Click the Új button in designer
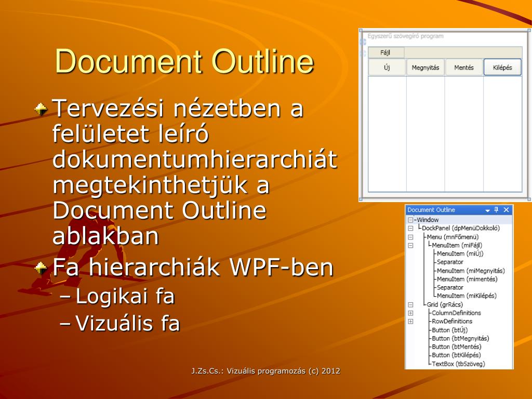This screenshot has height=399, width=532. tap(387, 67)
